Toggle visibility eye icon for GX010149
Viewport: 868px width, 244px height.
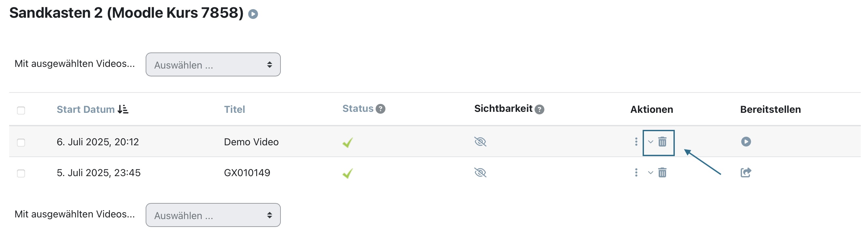click(480, 173)
